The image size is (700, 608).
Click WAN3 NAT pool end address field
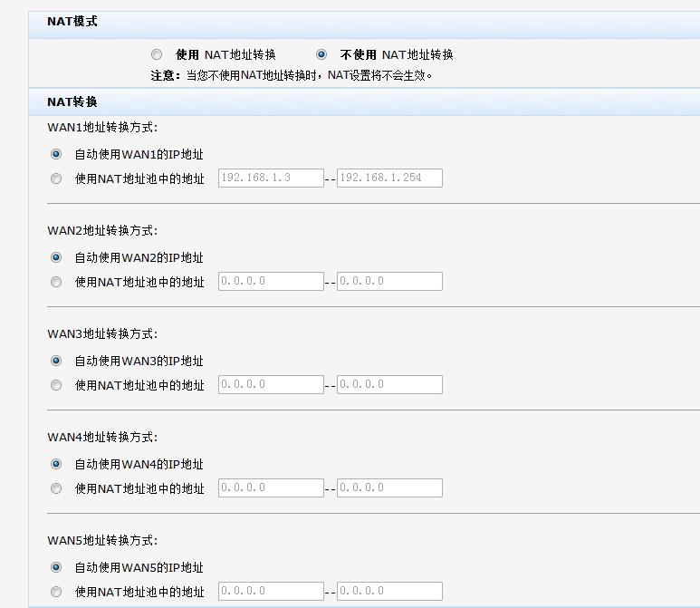389,384
